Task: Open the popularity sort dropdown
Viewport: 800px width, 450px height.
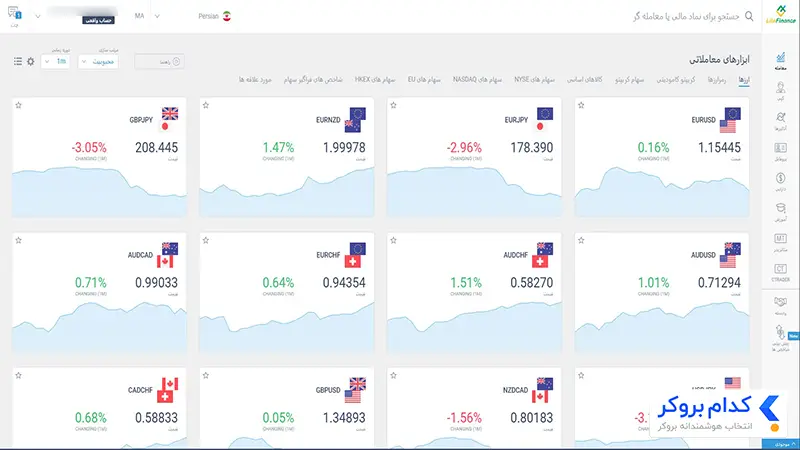Action: 98,62
